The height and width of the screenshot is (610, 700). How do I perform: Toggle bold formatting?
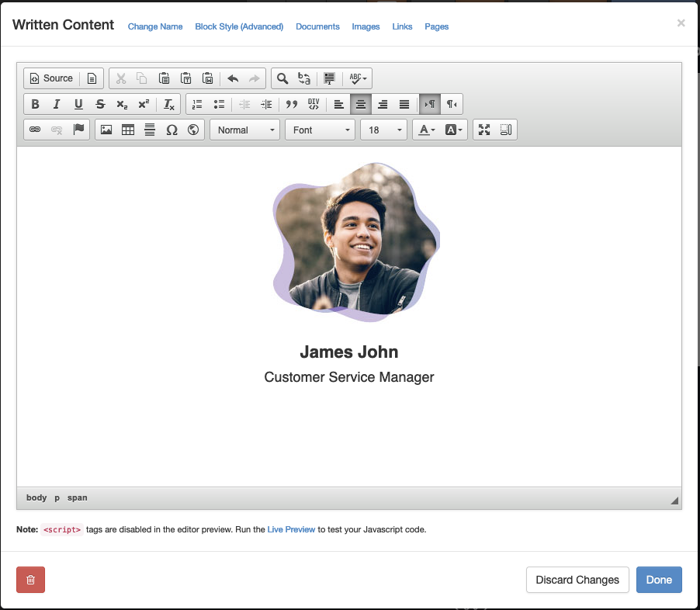click(x=35, y=105)
